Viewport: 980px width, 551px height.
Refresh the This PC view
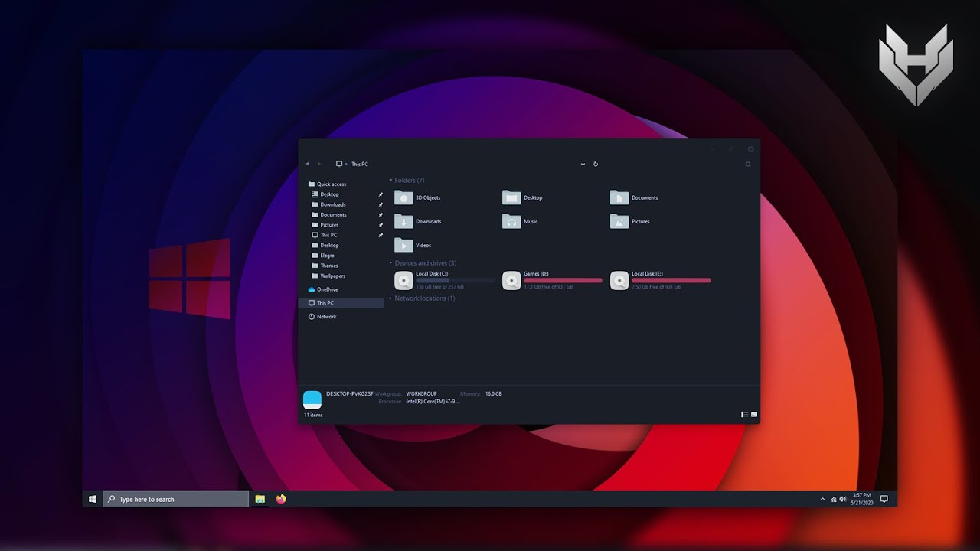[596, 164]
